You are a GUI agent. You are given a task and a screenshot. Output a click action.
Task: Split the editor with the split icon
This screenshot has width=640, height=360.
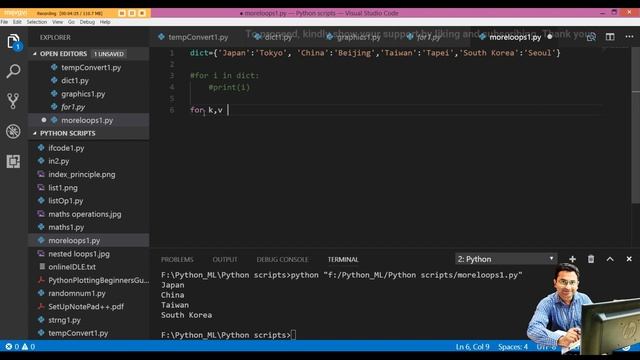[610, 37]
